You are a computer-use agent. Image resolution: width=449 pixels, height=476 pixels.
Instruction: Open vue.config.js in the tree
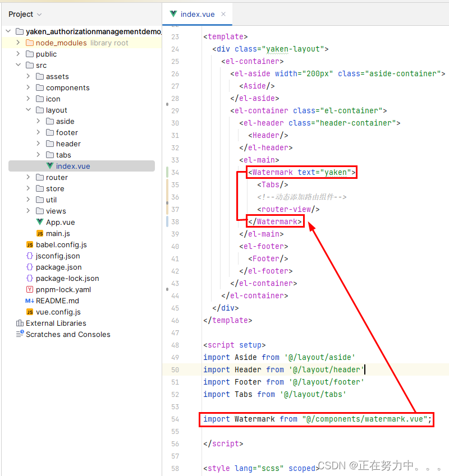point(58,312)
